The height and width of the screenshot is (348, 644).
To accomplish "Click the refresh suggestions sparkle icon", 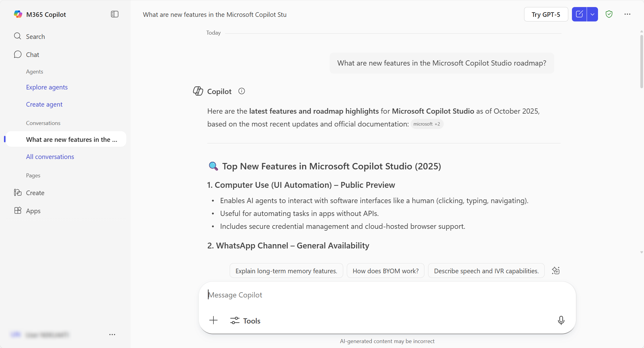I will click(x=556, y=271).
